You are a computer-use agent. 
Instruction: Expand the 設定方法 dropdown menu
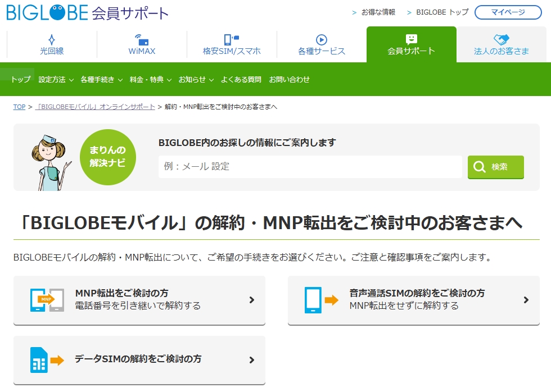click(x=56, y=80)
